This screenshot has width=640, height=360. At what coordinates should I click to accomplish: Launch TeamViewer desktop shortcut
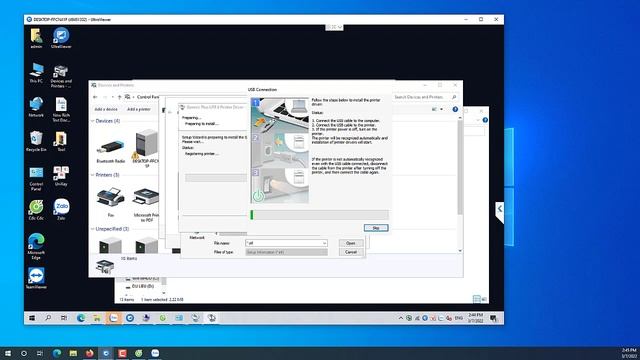point(36,278)
